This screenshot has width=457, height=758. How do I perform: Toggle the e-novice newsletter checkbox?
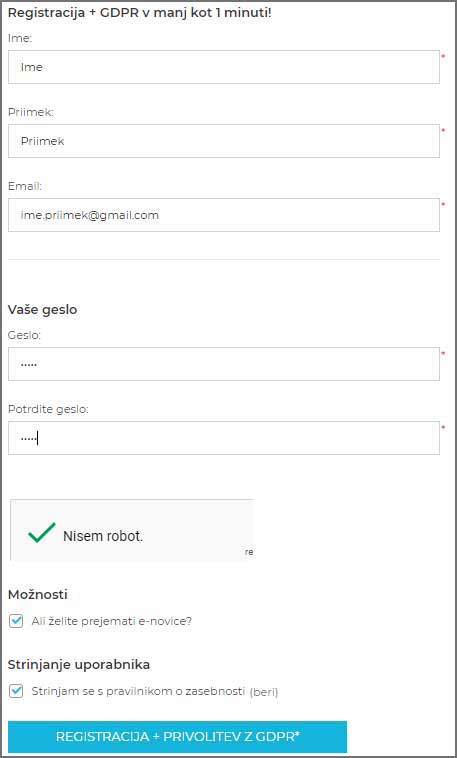coord(16,621)
